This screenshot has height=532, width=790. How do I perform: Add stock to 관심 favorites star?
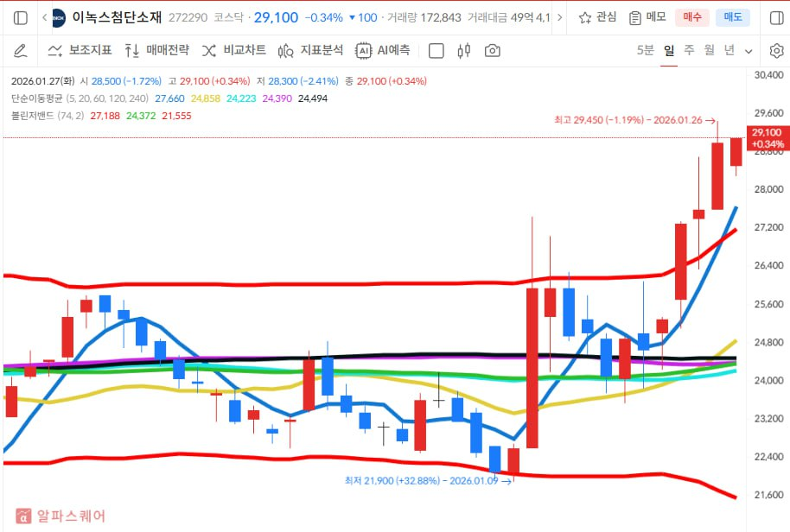pyautogui.click(x=597, y=17)
